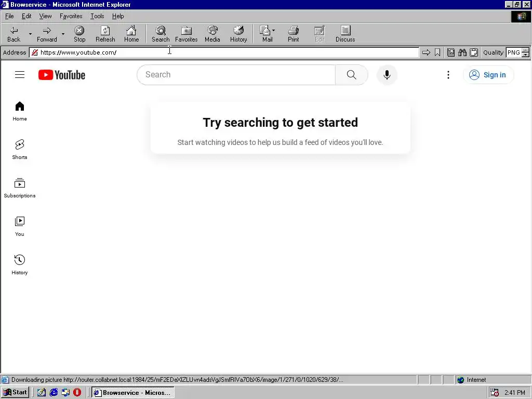Expand the Mail dropdown arrow
The image size is (532, 399).
[x=274, y=30]
